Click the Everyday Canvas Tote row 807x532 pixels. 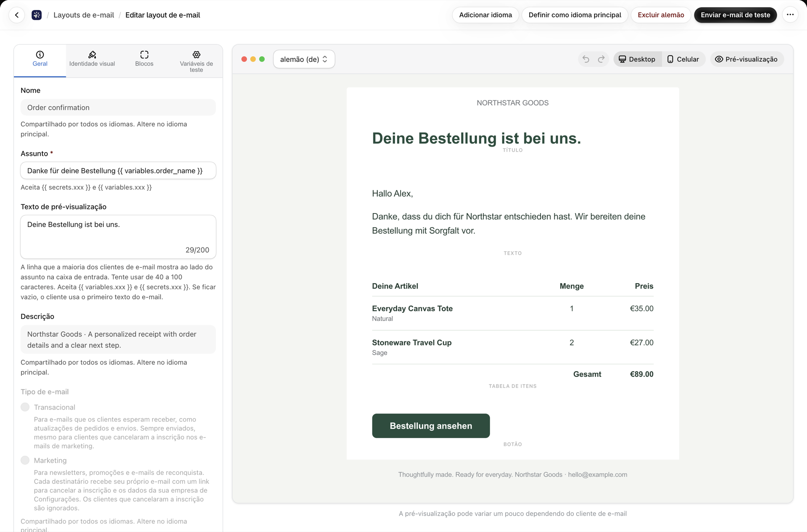512,313
